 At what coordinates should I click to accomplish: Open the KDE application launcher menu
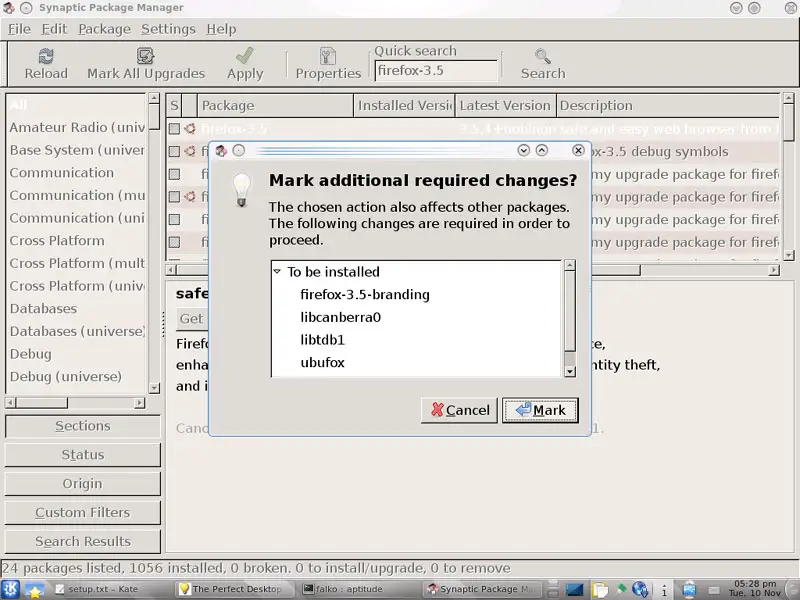click(x=11, y=589)
